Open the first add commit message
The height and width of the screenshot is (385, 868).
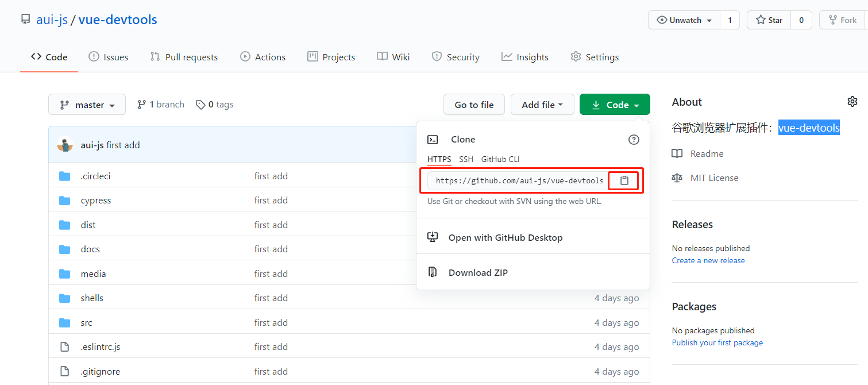[123, 145]
